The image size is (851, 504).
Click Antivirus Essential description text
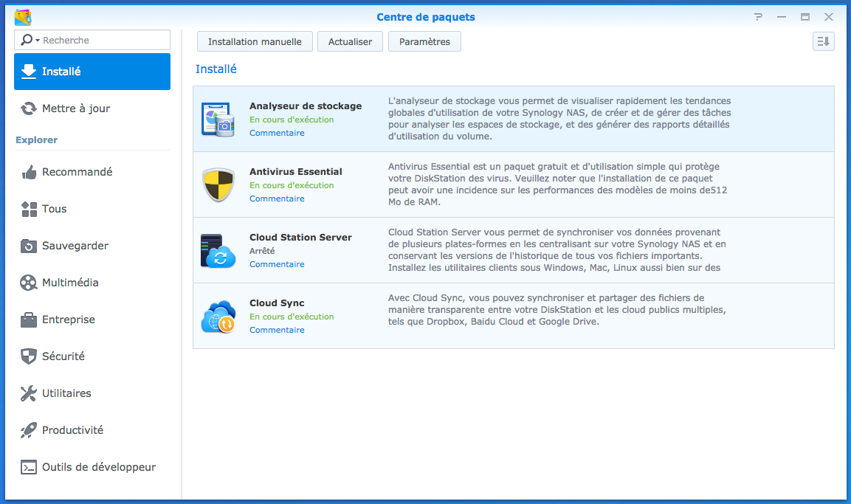[557, 184]
